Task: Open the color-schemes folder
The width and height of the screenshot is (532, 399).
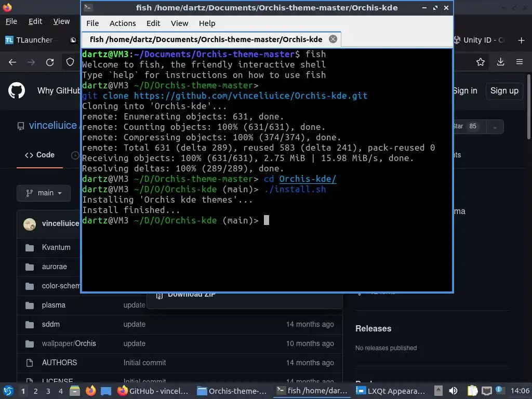Action: click(x=61, y=286)
